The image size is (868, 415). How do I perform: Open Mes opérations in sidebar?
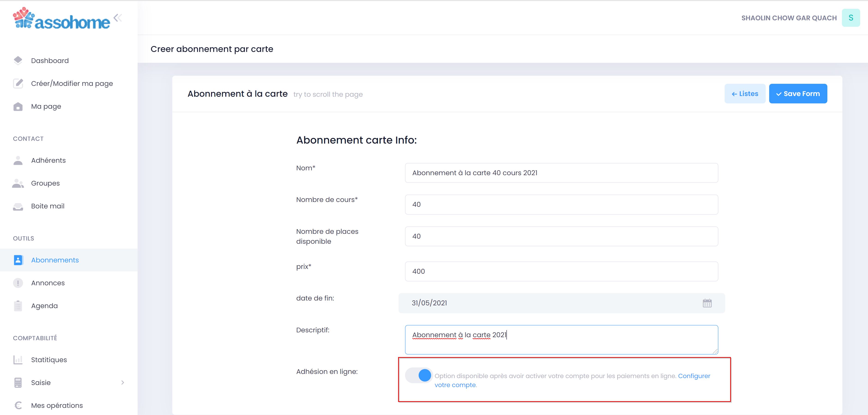[x=57, y=406]
